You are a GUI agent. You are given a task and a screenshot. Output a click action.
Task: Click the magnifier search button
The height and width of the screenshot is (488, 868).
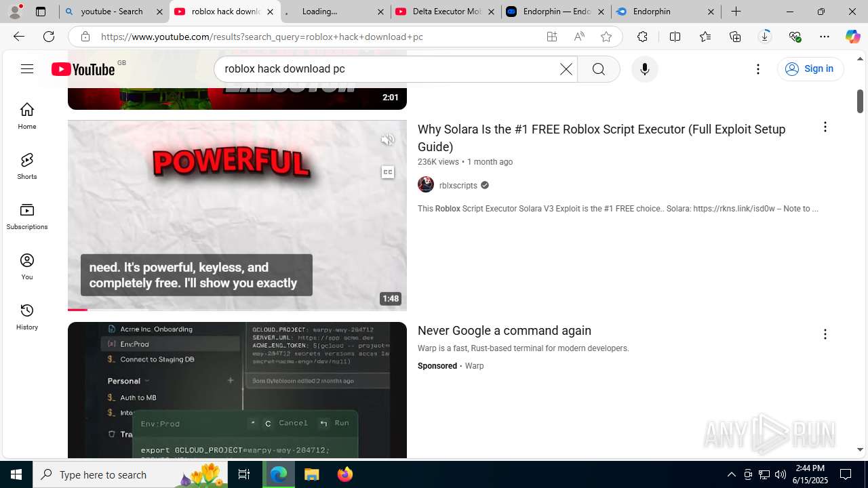point(598,69)
